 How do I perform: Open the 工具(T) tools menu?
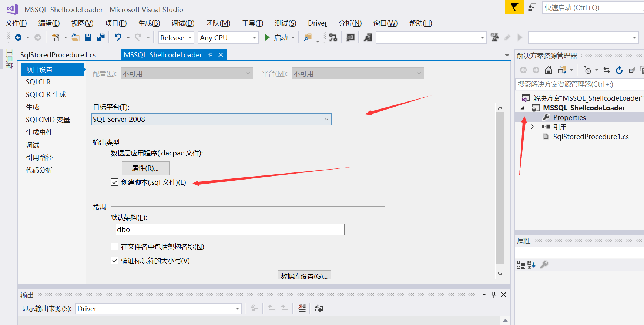click(x=253, y=23)
